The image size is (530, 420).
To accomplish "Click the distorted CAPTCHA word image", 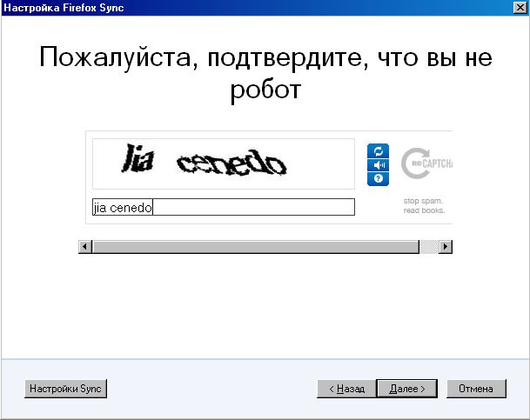I will coord(224,163).
